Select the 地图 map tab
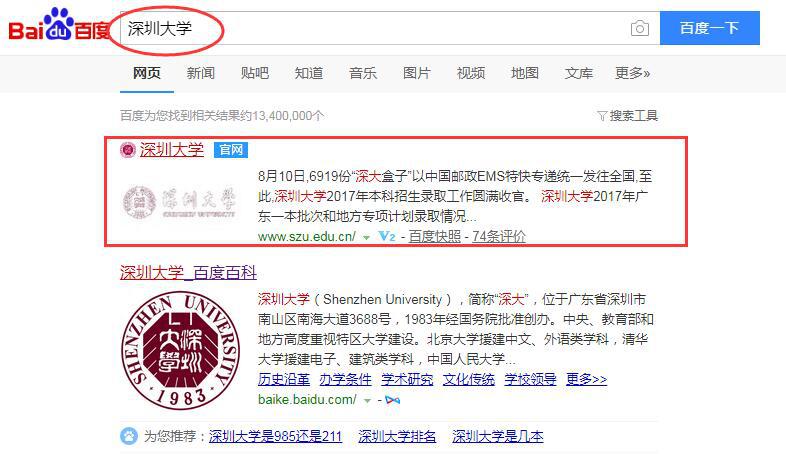Viewport: 786px width, 454px height. click(524, 73)
